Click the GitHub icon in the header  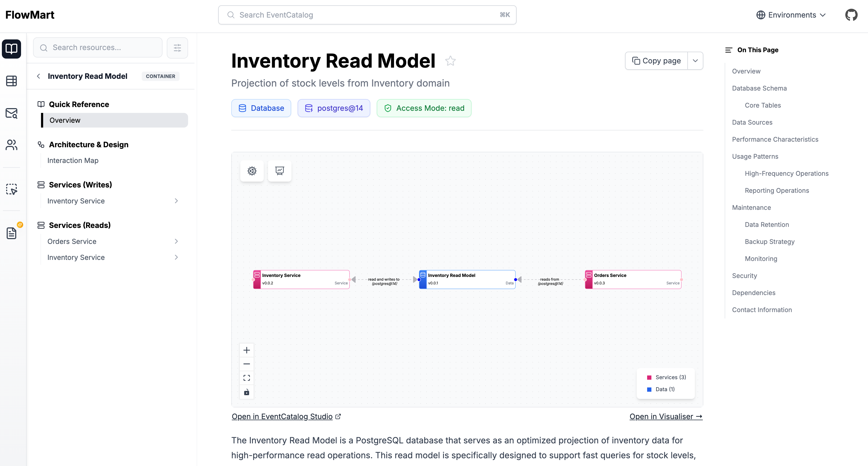[851, 15]
